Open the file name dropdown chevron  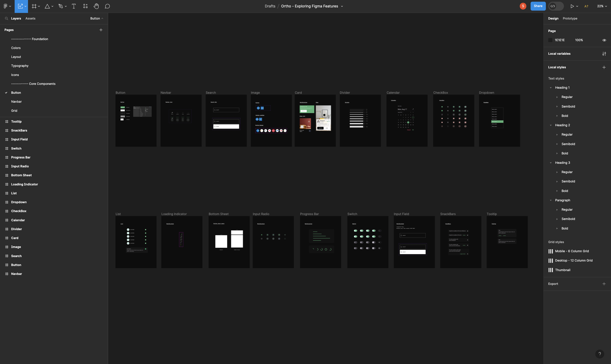[x=342, y=6]
